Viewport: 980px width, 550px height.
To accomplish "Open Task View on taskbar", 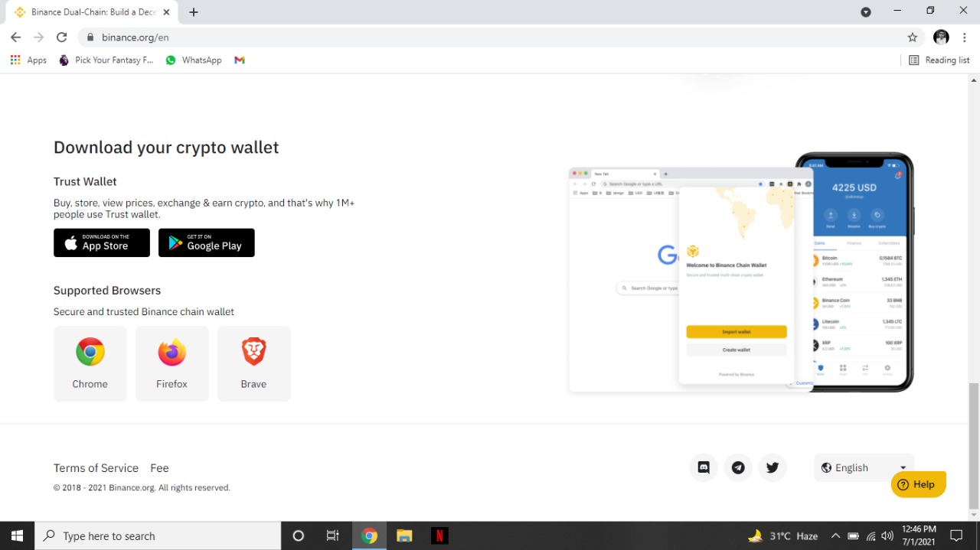I will coord(332,535).
